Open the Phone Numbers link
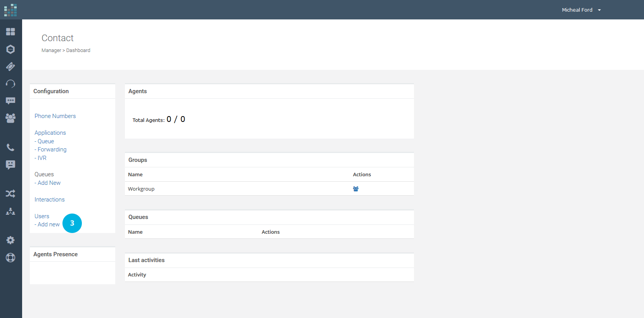 (x=55, y=116)
